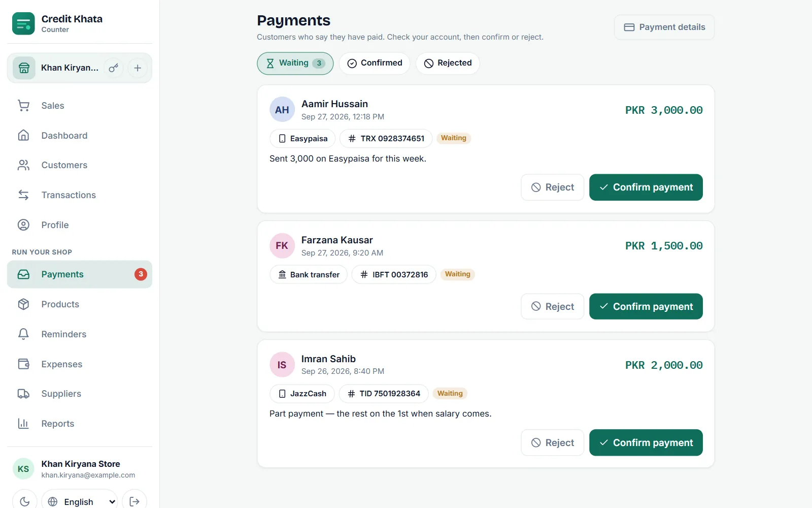Image resolution: width=812 pixels, height=508 pixels.
Task: Click the Easypaisa method chip
Action: click(302, 139)
